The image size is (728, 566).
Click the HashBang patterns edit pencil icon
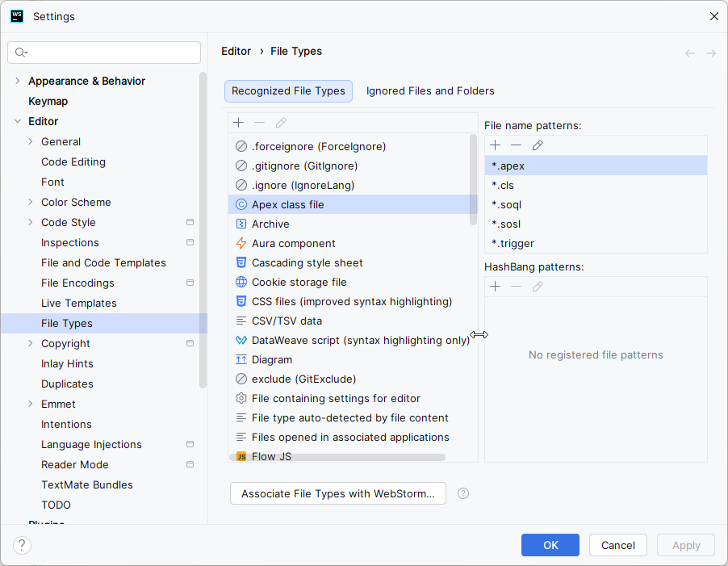click(x=538, y=287)
